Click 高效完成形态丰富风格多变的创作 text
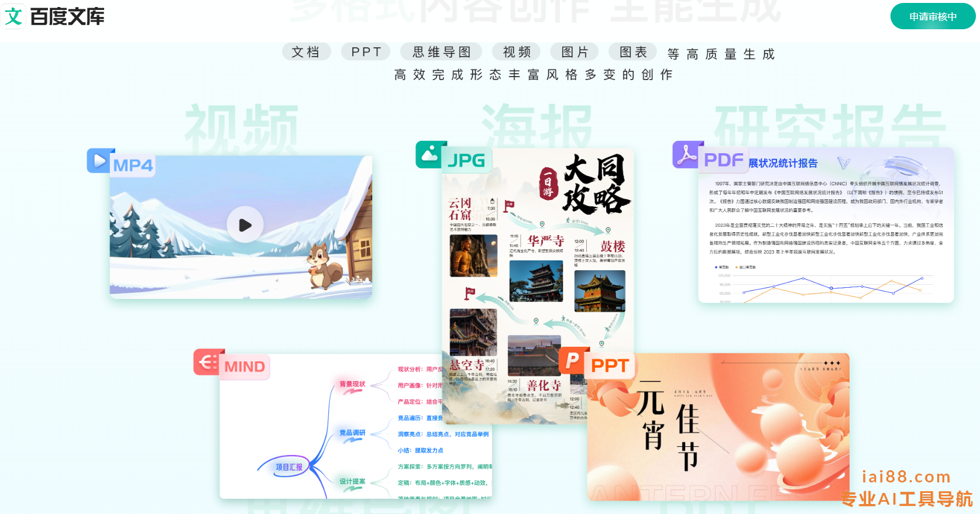This screenshot has height=514, width=980. [533, 74]
